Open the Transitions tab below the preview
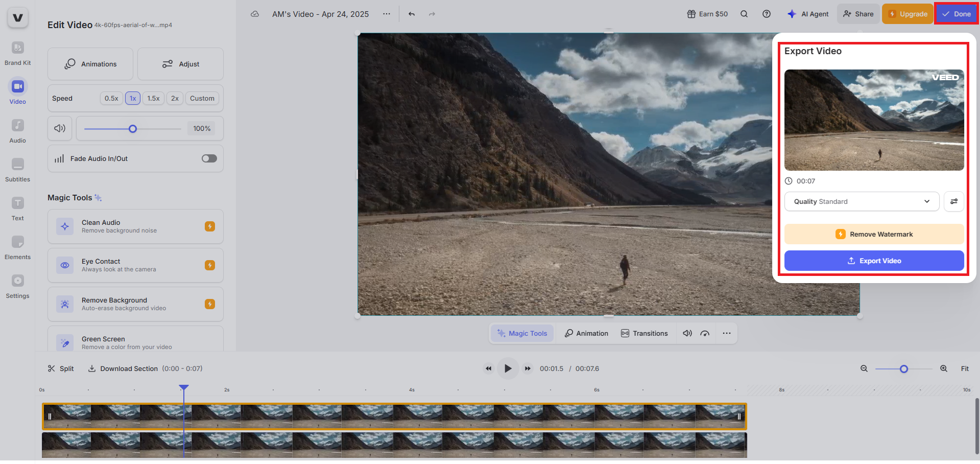980x464 pixels. tap(645, 333)
